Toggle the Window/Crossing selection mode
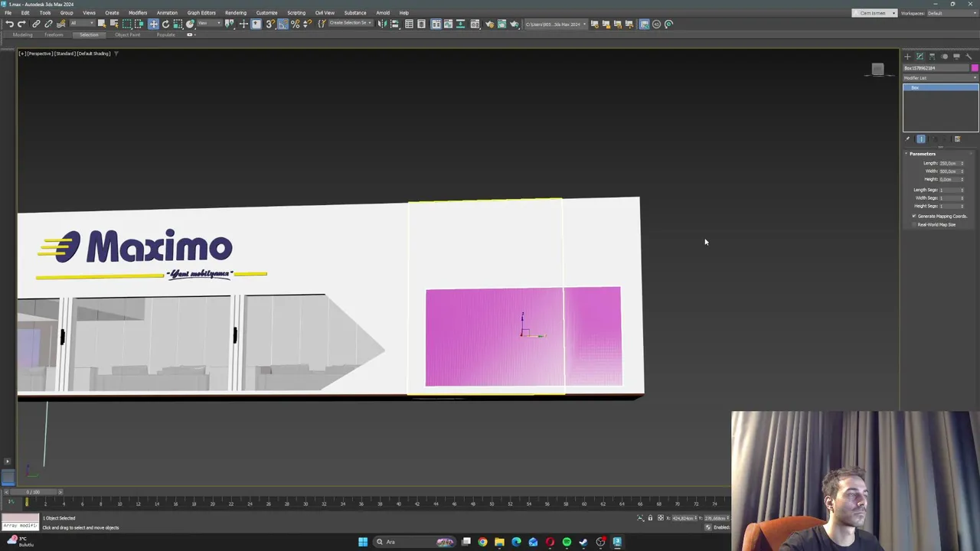Image resolution: width=980 pixels, height=551 pixels. 139,24
